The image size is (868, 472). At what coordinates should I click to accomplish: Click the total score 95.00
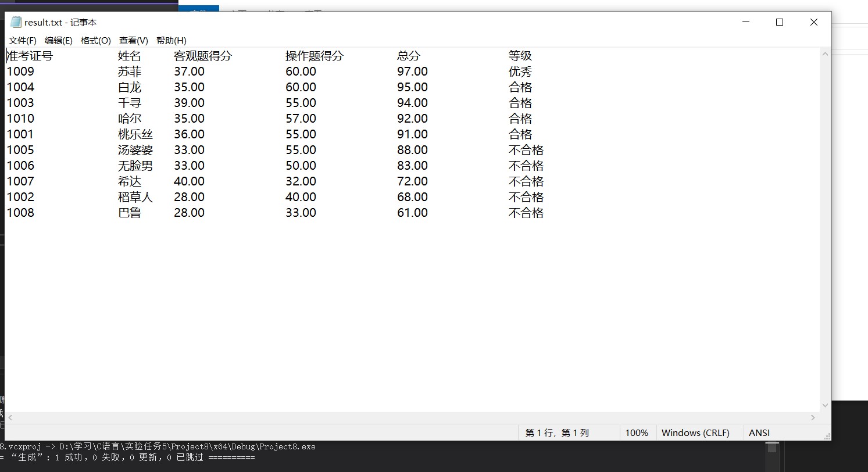(412, 87)
